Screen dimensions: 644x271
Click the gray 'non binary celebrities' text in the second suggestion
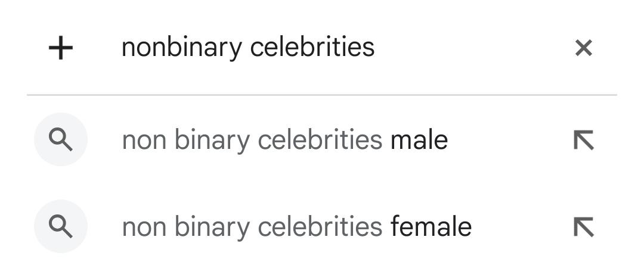pyautogui.click(x=252, y=228)
